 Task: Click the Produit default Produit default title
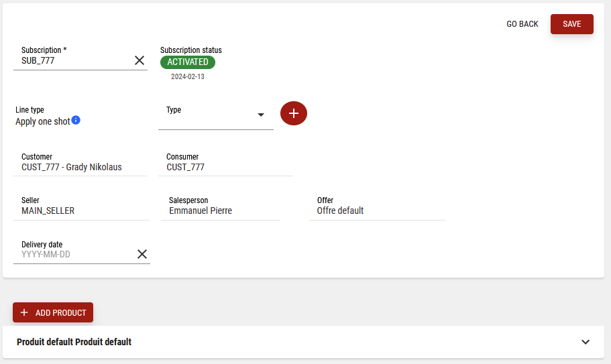74,342
